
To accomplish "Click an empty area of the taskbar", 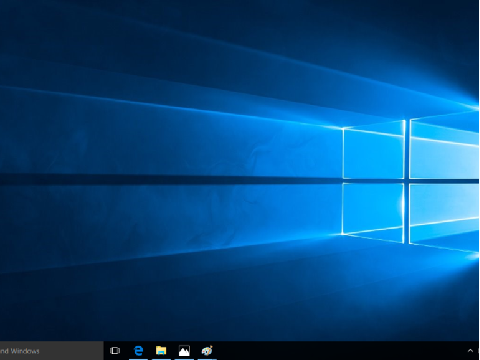I will tap(333, 351).
